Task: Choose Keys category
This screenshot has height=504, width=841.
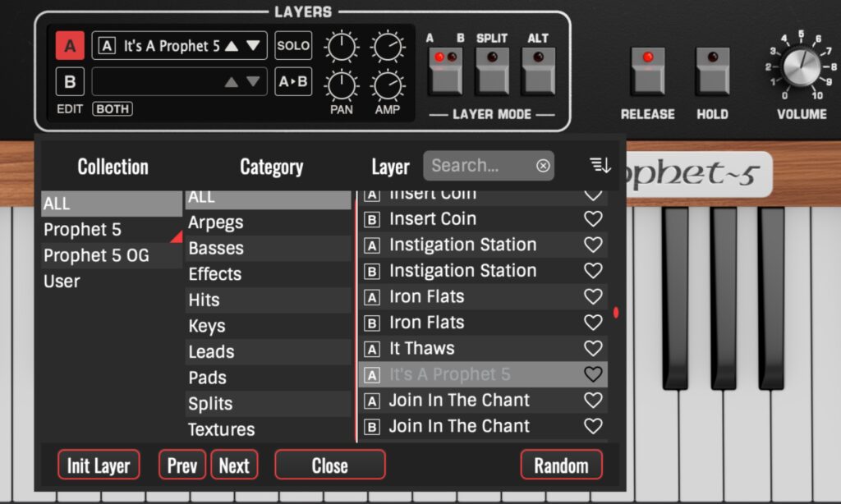Action: [x=269, y=326]
